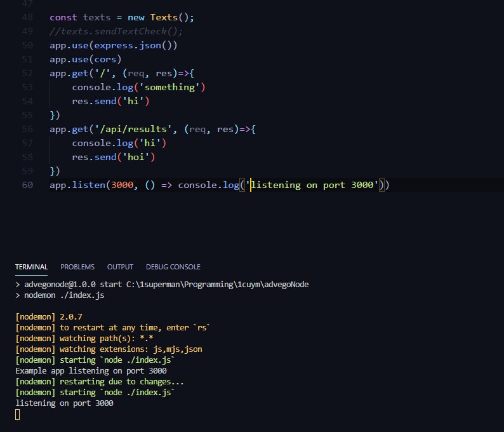Viewport: 504px width, 432px height.
Task: Click the commented line '//texts.sendTextCheck();'
Action: click(116, 32)
